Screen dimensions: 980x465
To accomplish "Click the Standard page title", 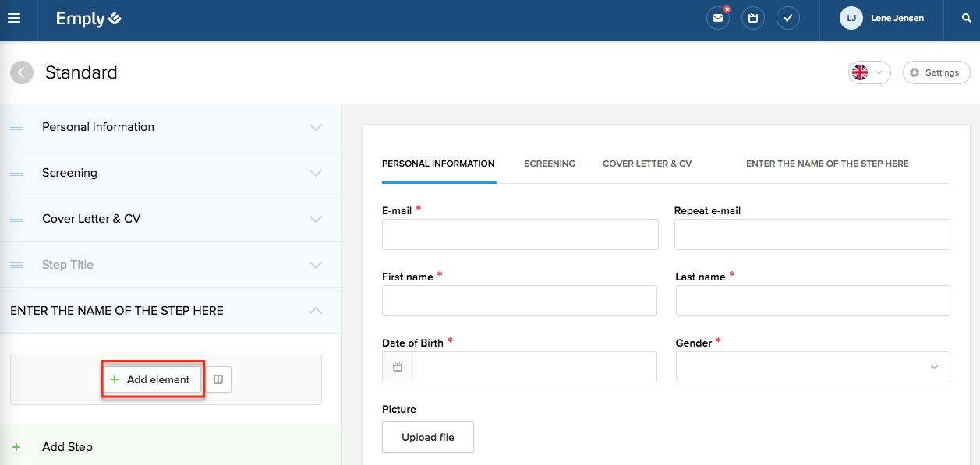I will coord(81,72).
